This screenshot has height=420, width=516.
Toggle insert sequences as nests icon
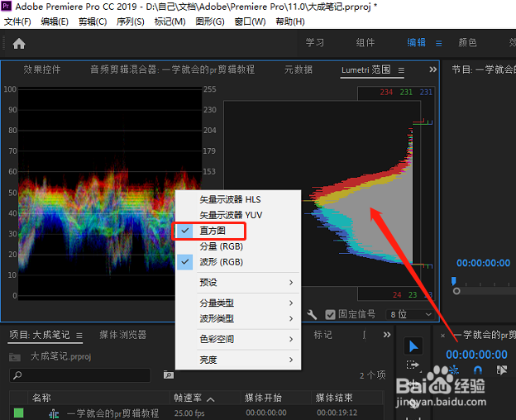[454, 370]
